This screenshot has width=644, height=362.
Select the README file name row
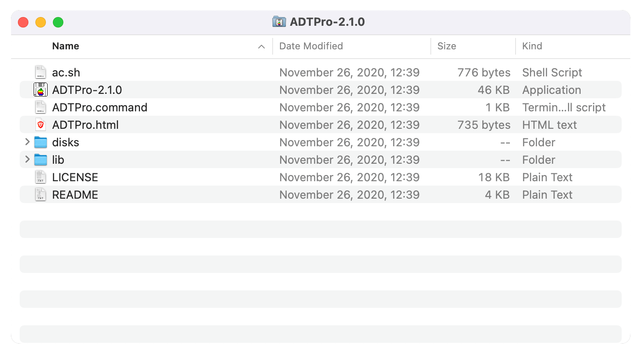click(x=321, y=194)
